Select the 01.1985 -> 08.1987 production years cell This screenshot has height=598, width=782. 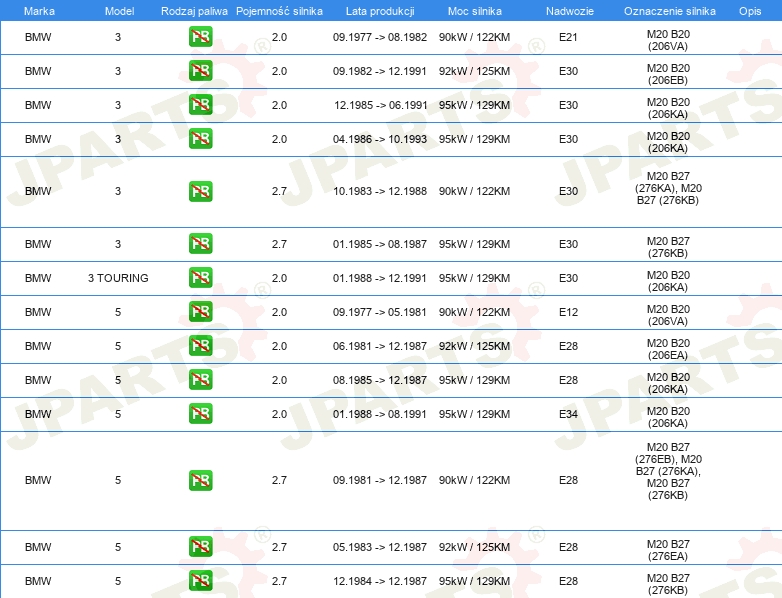(x=380, y=244)
